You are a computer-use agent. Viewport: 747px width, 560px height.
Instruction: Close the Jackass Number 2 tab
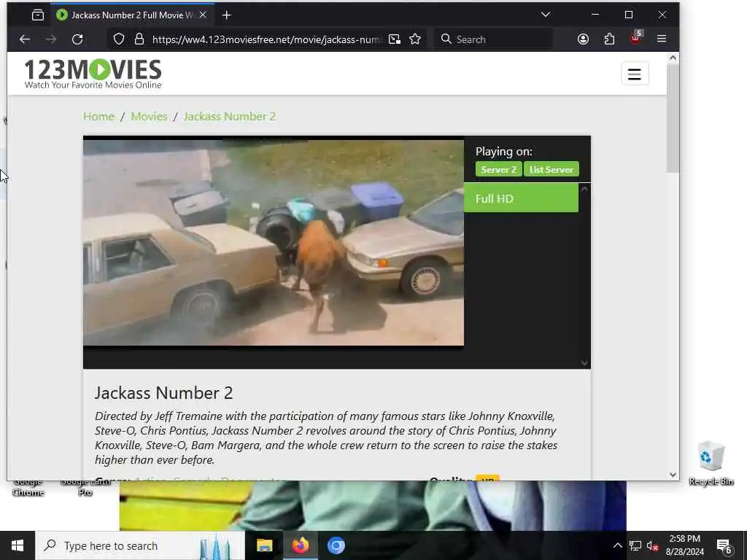pos(203,15)
